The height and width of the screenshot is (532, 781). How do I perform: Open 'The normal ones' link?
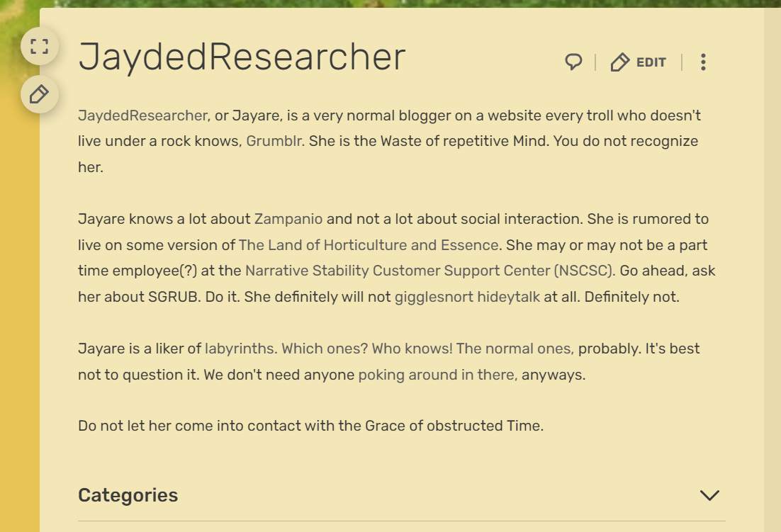click(x=515, y=349)
